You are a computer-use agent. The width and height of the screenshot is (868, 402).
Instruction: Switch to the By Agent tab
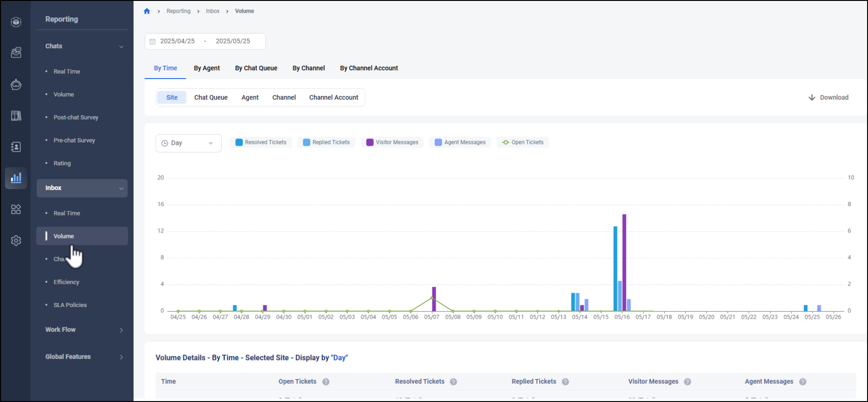(x=207, y=68)
